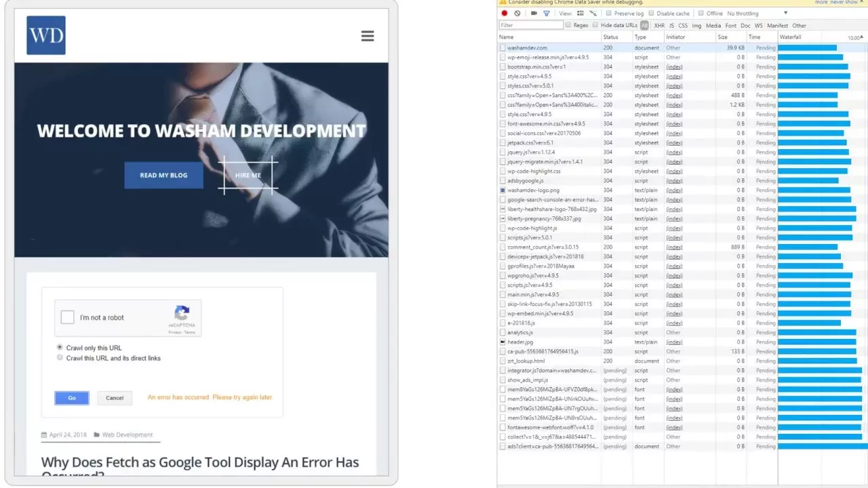Click the Cancel button in the crawl form
Screen dimensions: 868x488
pos(115,398)
